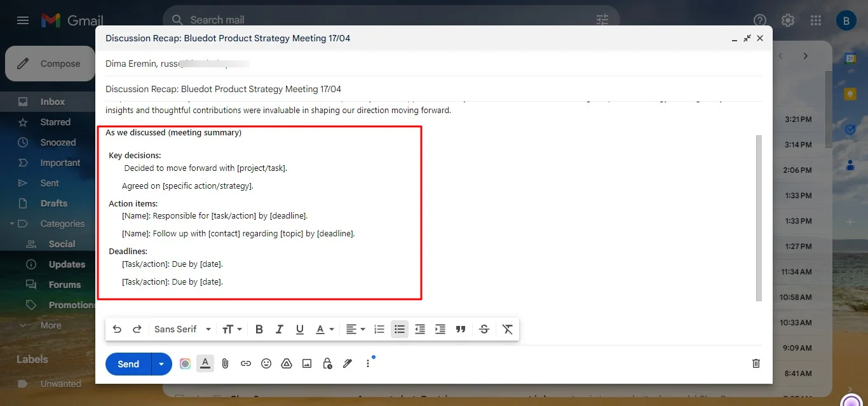Open the insert photo icon
The image size is (868, 406).
tap(306, 363)
